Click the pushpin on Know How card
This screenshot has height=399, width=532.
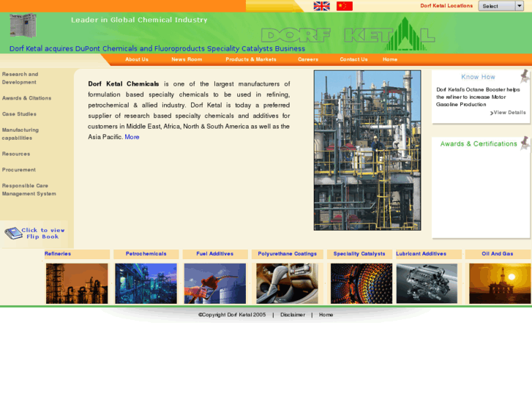[x=525, y=76]
